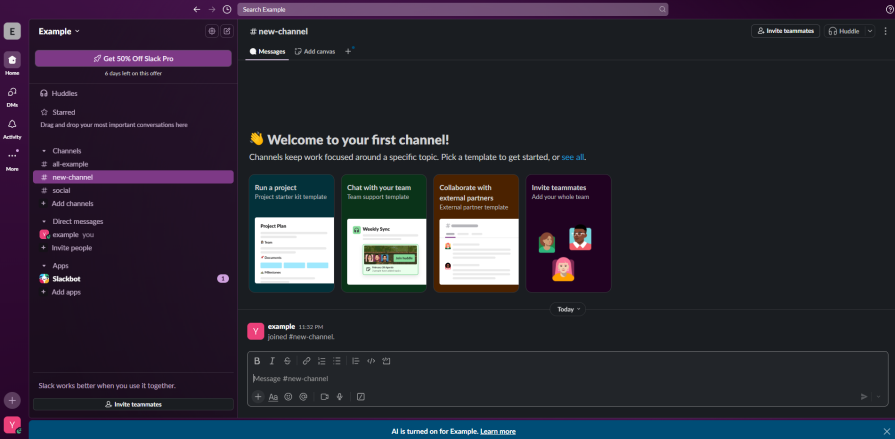Viewport: 895px width, 439px height.
Task: Insert inline code formatting
Action: pyautogui.click(x=371, y=361)
